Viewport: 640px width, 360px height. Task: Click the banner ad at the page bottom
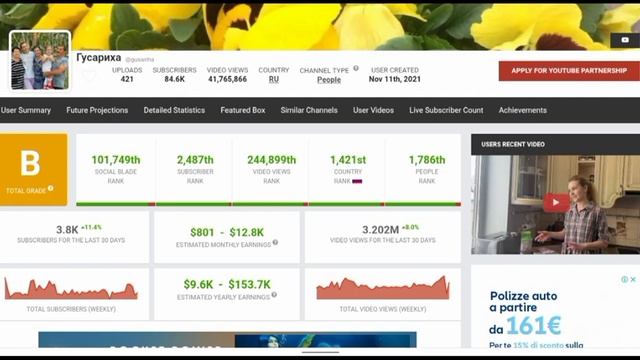point(227,340)
